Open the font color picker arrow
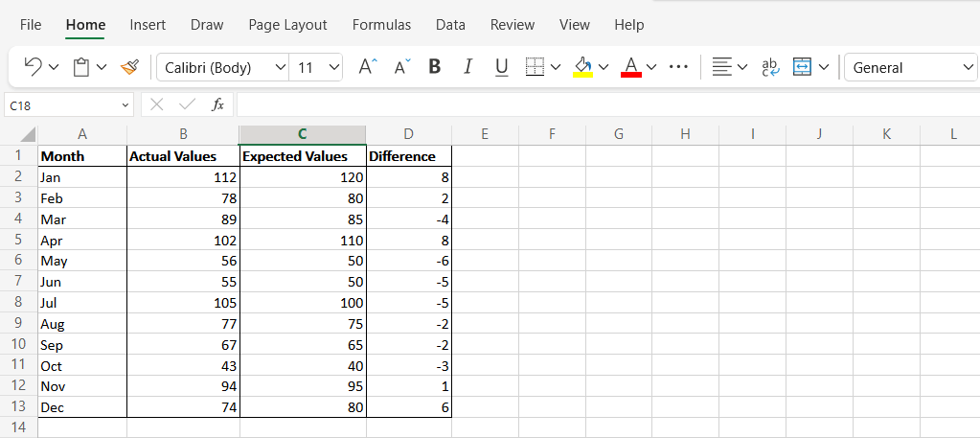The width and height of the screenshot is (980, 438). (651, 67)
